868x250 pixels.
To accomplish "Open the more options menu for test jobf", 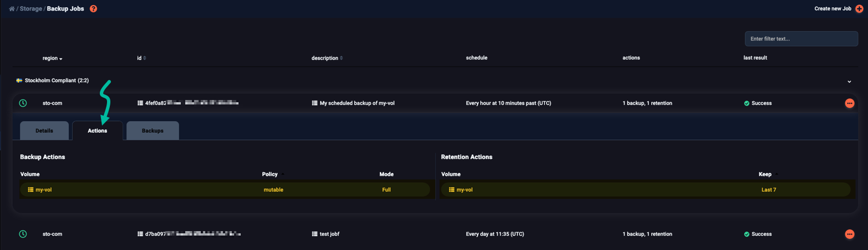I will click(849, 234).
